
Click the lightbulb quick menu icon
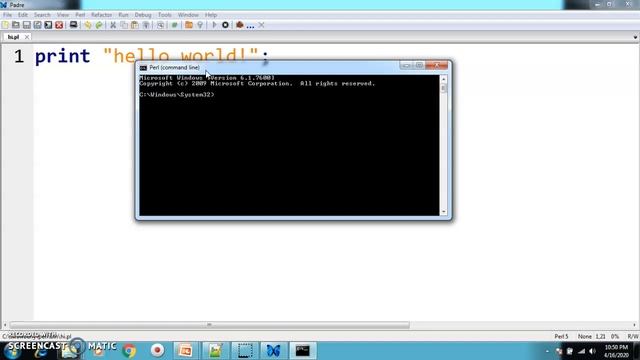(200, 25)
